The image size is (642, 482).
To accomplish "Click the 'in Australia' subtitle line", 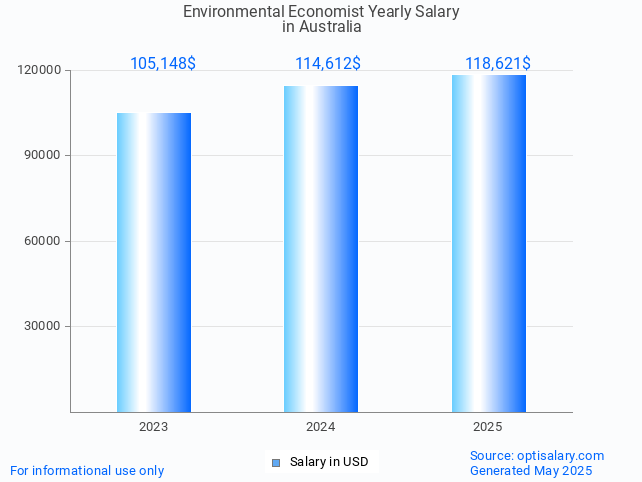I will coord(321,27).
